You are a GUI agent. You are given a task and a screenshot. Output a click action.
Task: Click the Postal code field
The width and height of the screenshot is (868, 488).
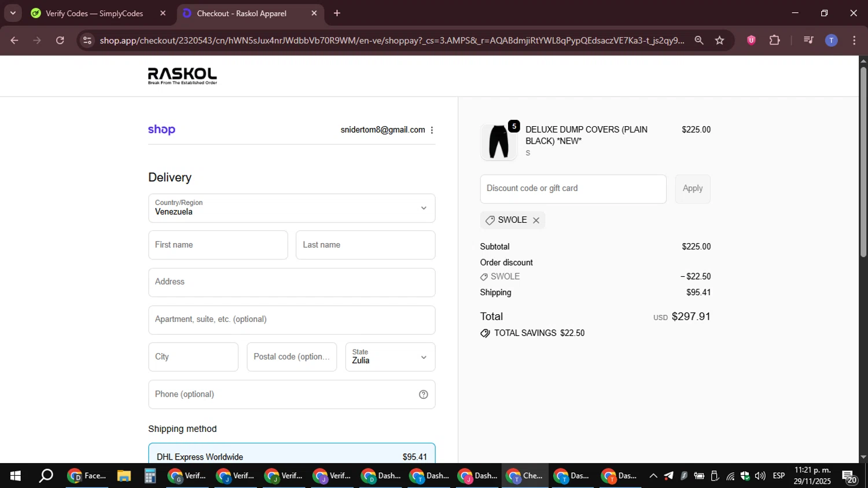coord(292,357)
